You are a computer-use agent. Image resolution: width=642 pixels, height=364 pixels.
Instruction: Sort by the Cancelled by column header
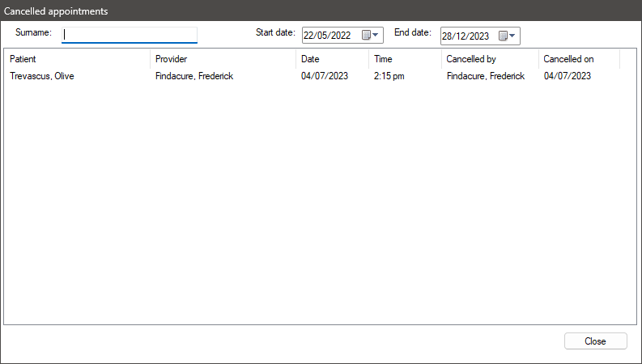click(x=490, y=59)
